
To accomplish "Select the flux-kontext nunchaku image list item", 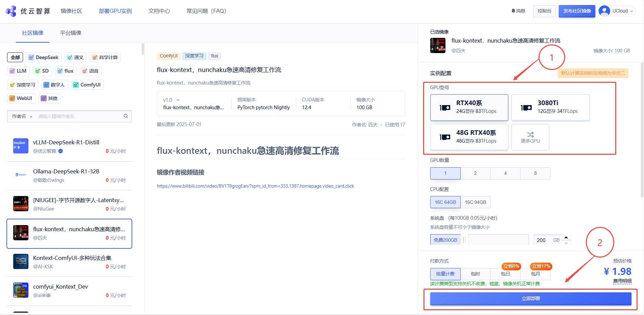I will pyautogui.click(x=69, y=234).
